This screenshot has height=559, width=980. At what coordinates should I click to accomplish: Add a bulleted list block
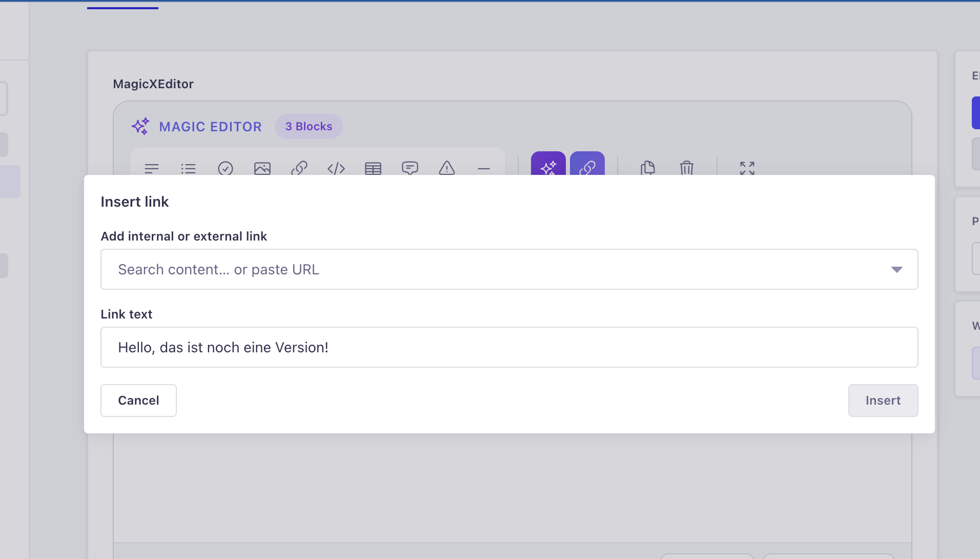tap(189, 168)
